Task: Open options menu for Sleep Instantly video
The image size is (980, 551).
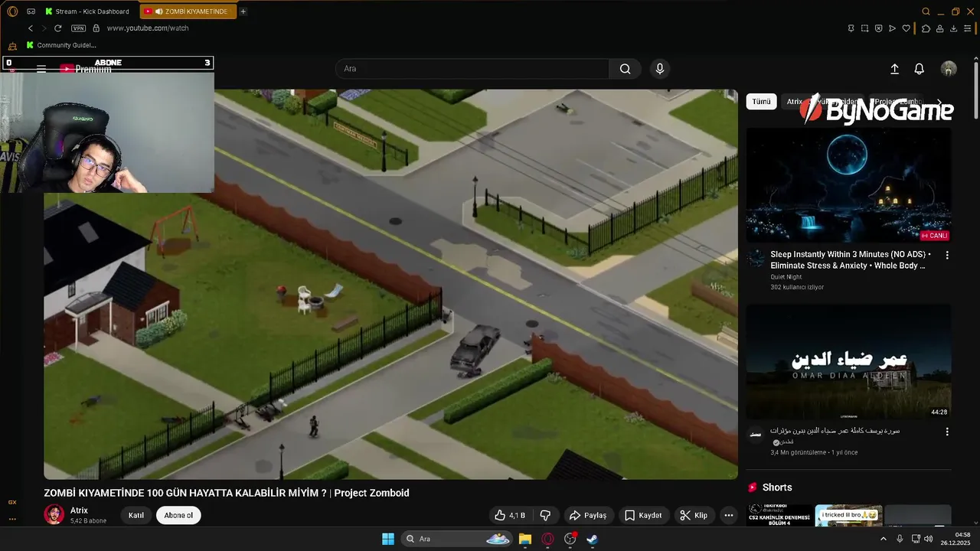Action: (x=947, y=255)
